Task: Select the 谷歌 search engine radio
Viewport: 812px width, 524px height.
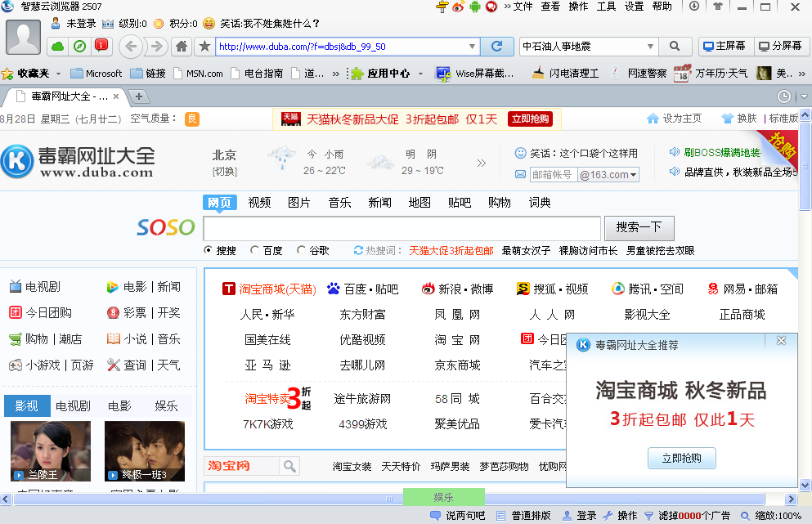Action: click(301, 250)
